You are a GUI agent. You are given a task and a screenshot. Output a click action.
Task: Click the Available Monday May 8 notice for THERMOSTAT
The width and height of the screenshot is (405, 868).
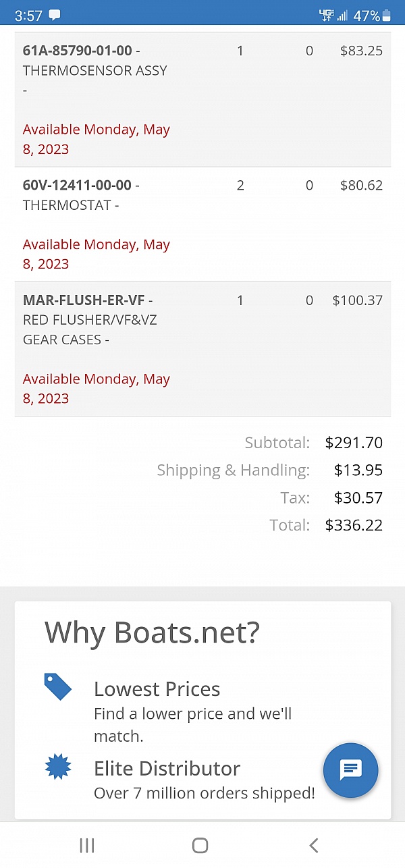[x=96, y=254]
